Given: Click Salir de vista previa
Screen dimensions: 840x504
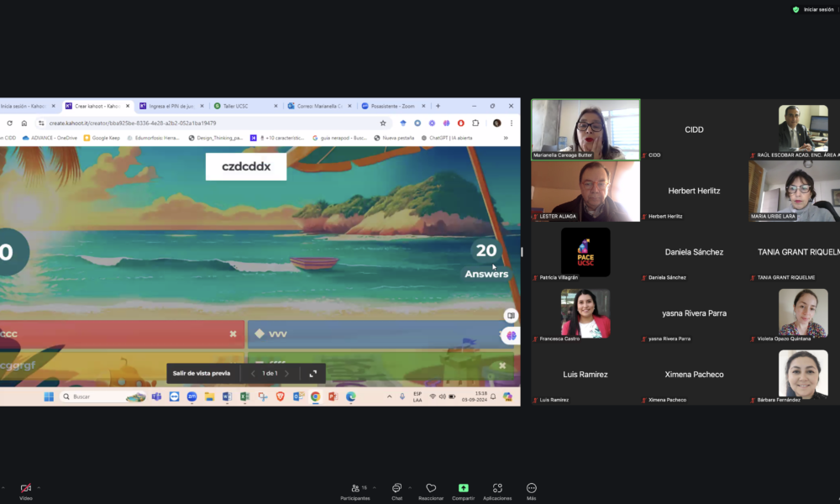Looking at the screenshot, I should click(202, 373).
